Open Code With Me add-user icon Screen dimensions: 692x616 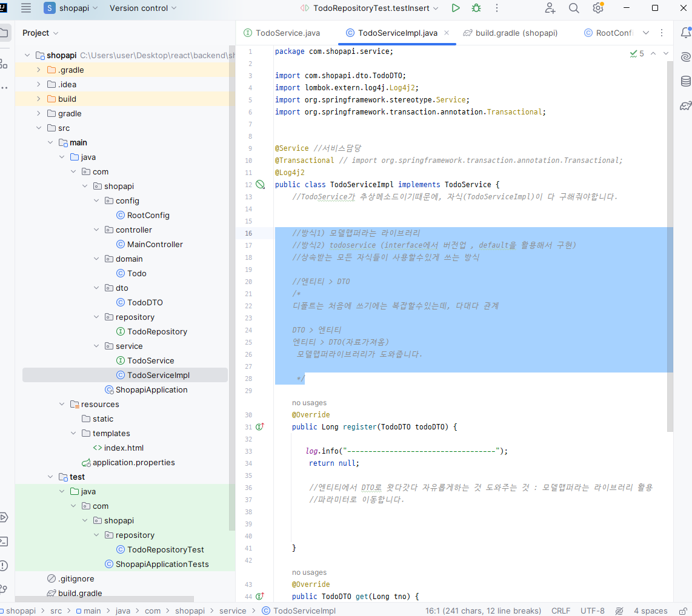click(x=550, y=8)
